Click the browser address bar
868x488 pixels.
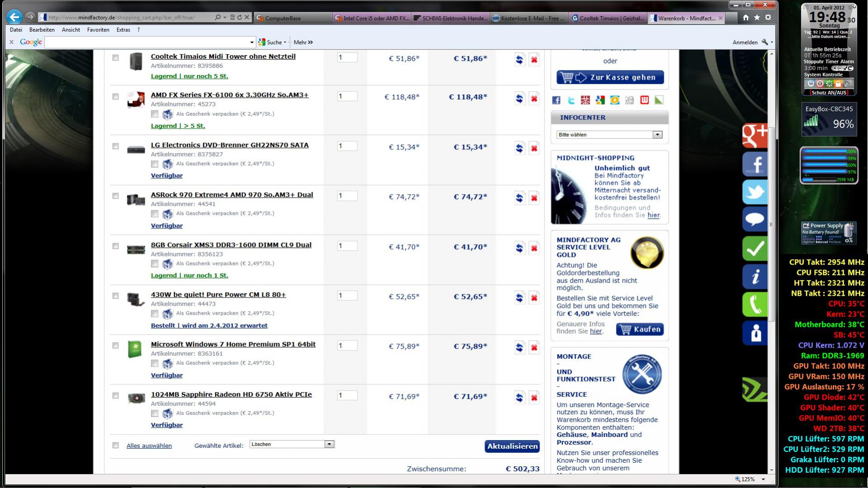[129, 18]
